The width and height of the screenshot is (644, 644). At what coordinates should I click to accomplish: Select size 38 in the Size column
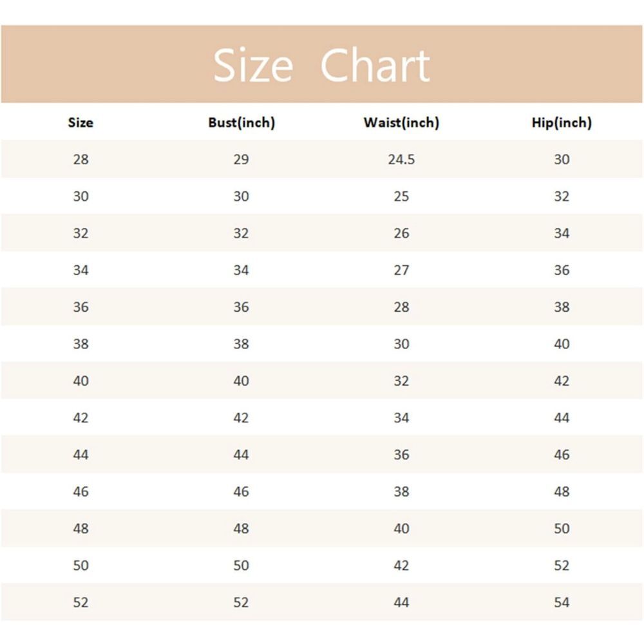[x=80, y=344]
